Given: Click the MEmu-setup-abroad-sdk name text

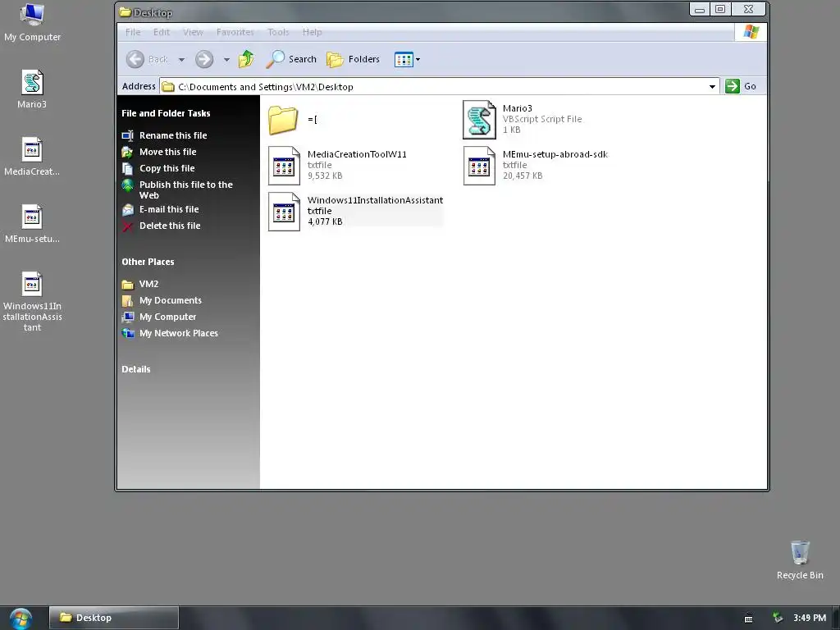Looking at the screenshot, I should coord(555,154).
